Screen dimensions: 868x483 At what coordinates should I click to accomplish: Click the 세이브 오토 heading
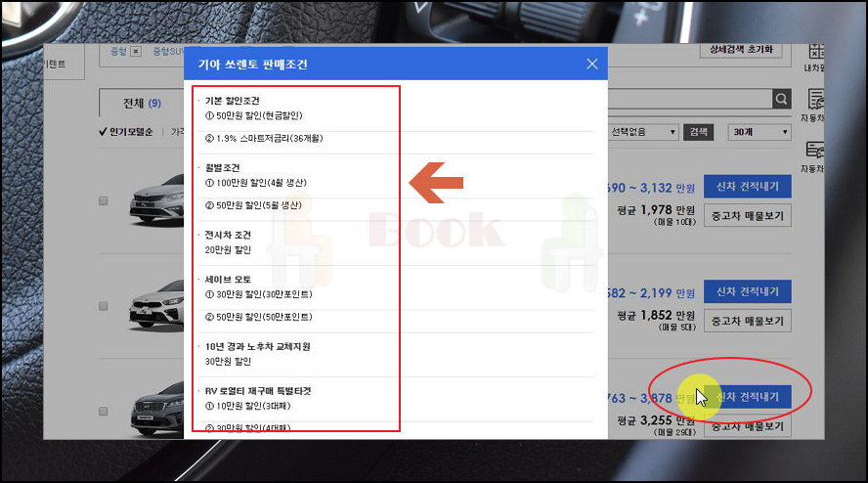click(228, 280)
